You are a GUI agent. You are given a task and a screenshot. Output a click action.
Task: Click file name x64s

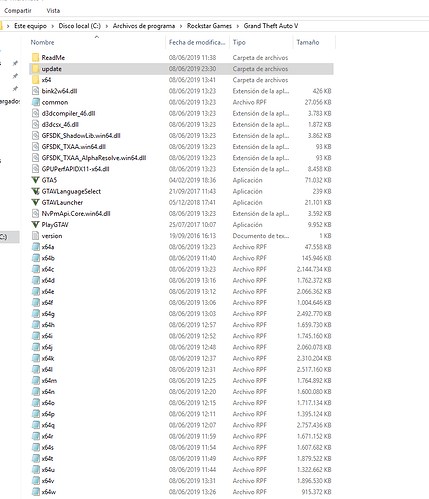pos(48,447)
